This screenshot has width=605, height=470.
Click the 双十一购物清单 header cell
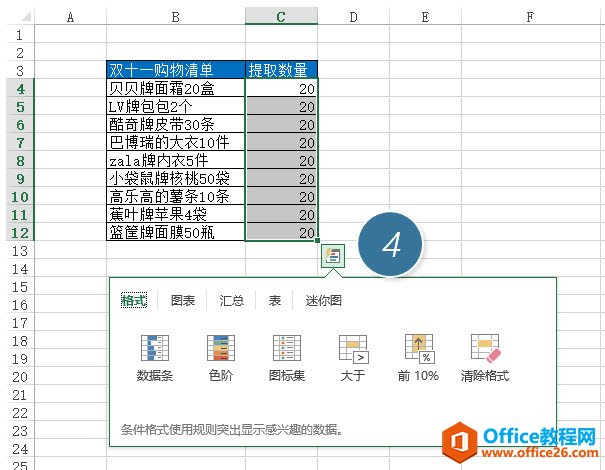tap(176, 69)
